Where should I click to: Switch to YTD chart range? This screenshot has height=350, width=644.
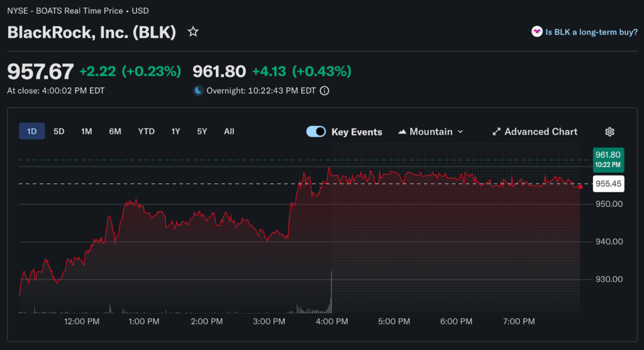[146, 131]
